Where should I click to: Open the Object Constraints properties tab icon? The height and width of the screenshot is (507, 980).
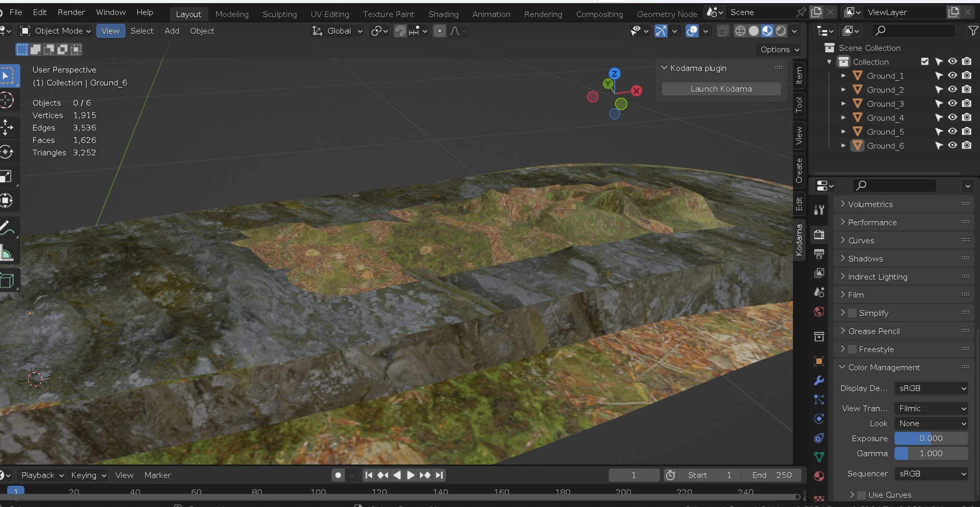tap(819, 438)
